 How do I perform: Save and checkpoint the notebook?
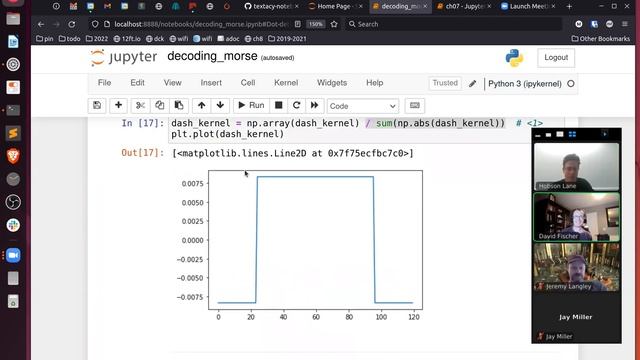pos(97,105)
